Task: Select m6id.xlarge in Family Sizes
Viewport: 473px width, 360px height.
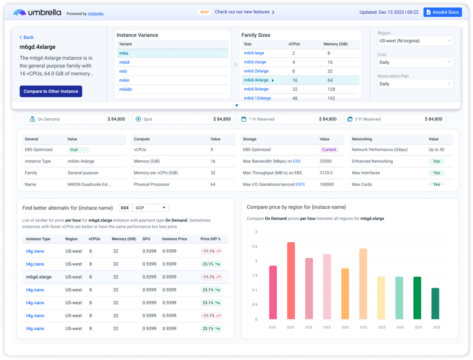Action: click(255, 62)
